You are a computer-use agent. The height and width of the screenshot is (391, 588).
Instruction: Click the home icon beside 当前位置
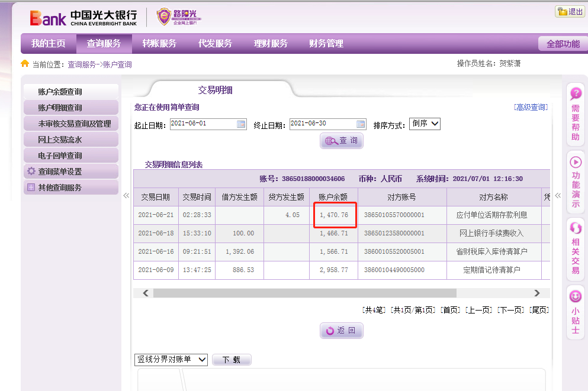[x=25, y=64]
